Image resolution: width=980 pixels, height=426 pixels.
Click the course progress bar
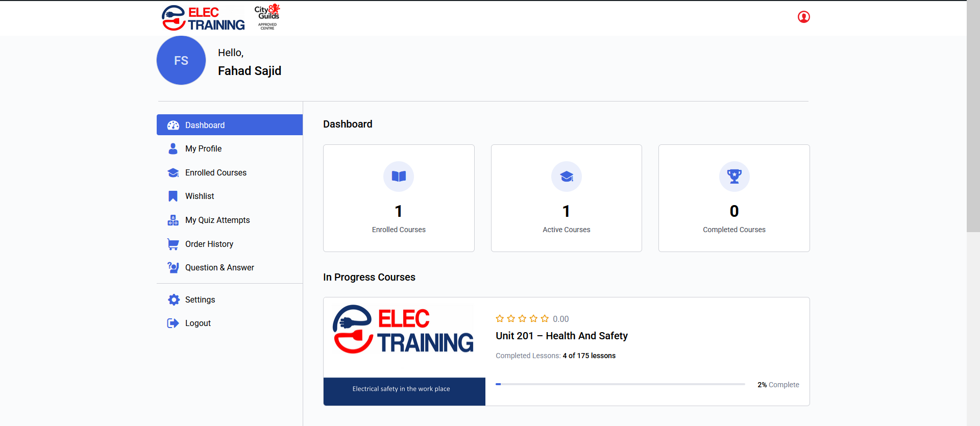(620, 384)
